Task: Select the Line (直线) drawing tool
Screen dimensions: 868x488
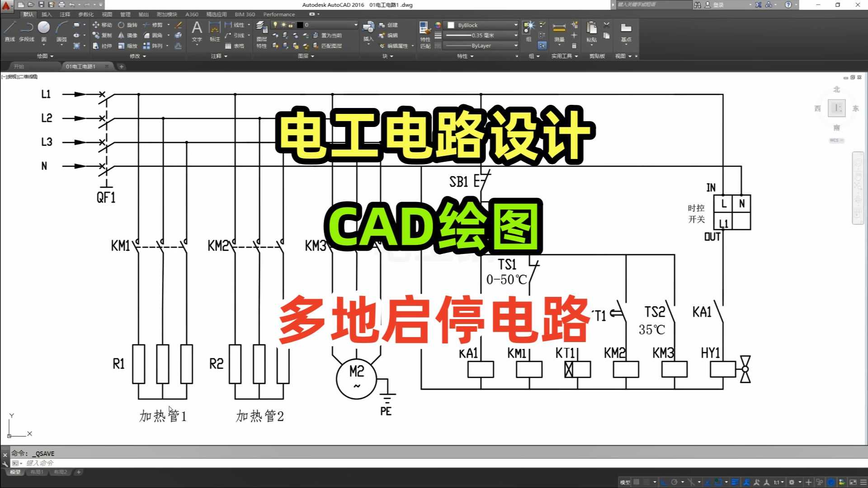Action: point(10,31)
